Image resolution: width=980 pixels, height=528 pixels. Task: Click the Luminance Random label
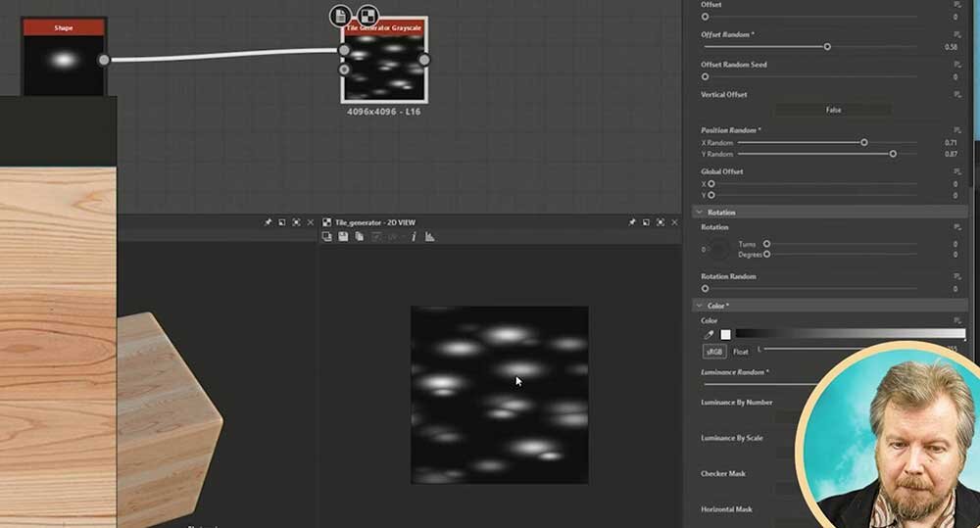click(x=735, y=372)
